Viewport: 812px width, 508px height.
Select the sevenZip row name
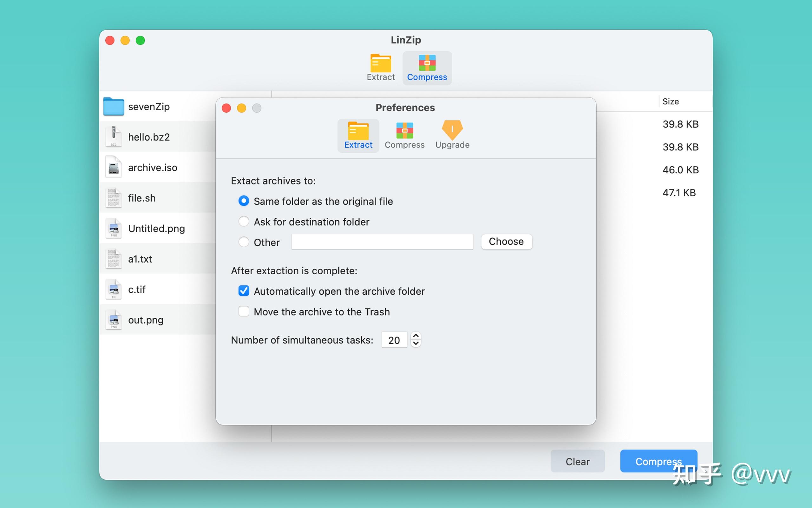pyautogui.click(x=149, y=106)
